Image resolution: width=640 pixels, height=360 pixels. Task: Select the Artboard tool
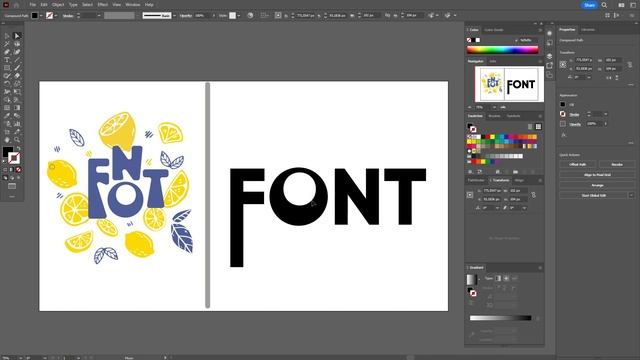click(7, 132)
